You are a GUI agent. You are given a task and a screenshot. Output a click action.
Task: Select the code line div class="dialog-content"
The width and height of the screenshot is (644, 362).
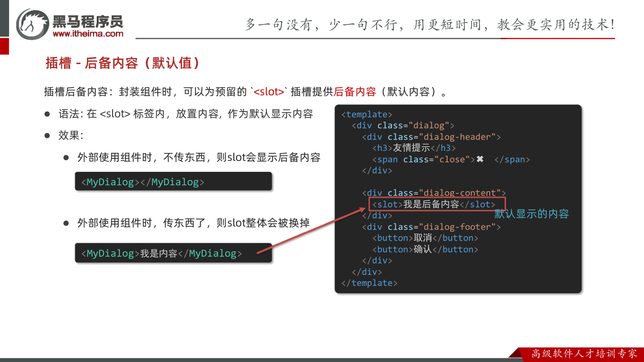click(x=434, y=193)
